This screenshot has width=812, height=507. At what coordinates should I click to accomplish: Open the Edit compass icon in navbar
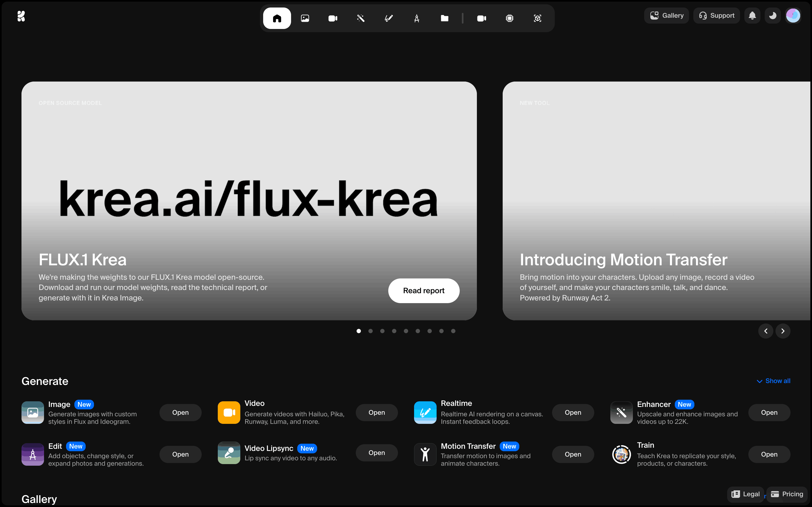[416, 18]
